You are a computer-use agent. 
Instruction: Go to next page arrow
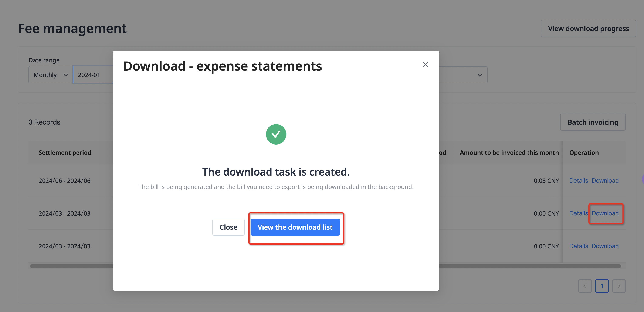618,286
